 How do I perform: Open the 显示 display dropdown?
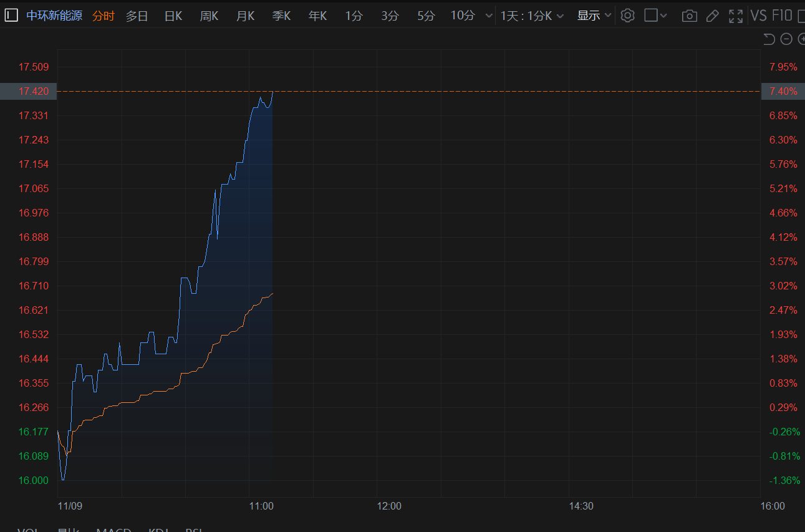click(x=594, y=16)
